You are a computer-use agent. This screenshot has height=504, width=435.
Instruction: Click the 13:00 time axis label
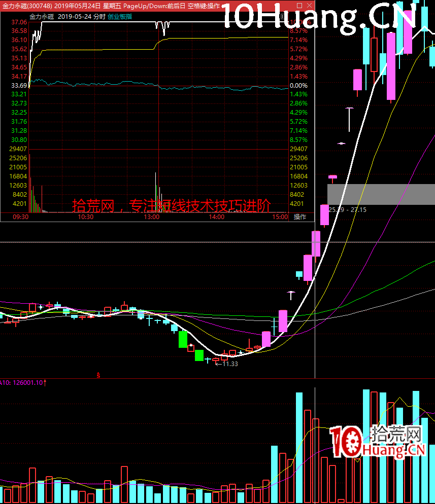[x=152, y=217]
